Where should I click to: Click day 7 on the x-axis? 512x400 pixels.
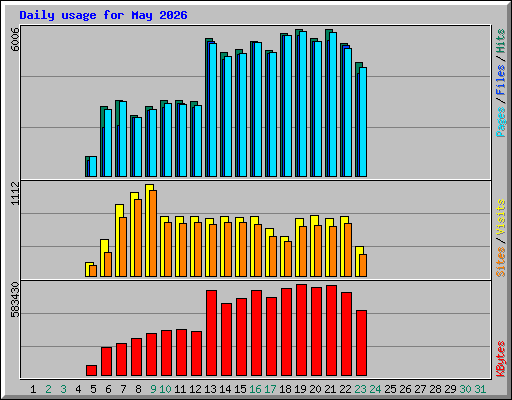click(x=123, y=389)
